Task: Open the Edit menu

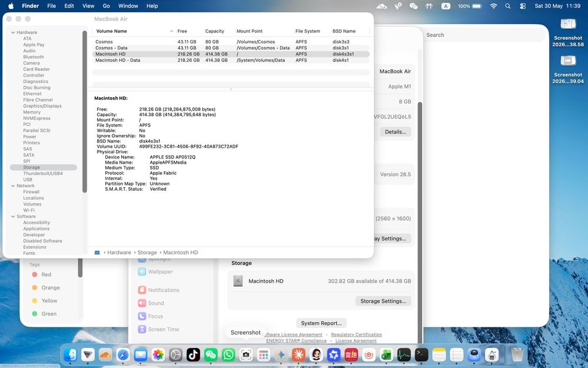Action: tap(69, 6)
